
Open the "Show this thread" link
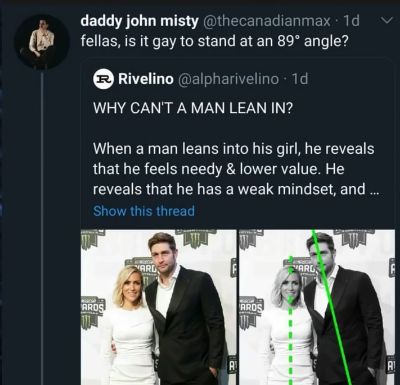point(144,211)
